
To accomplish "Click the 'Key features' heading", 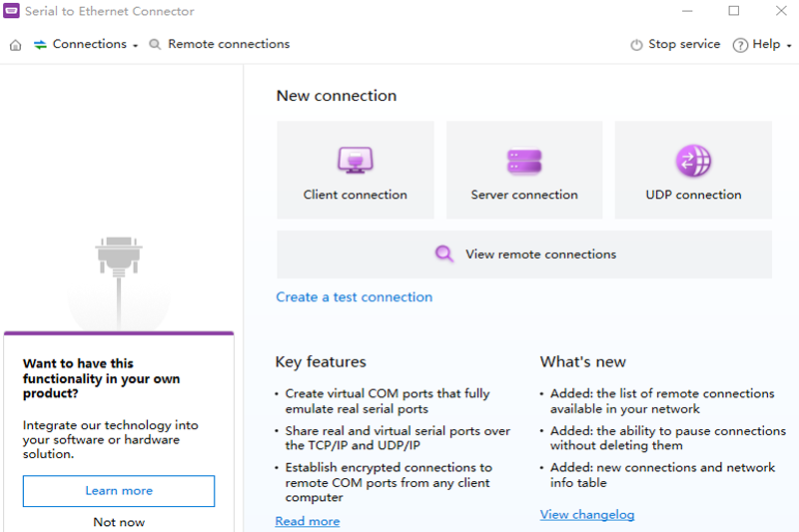I will (x=321, y=361).
